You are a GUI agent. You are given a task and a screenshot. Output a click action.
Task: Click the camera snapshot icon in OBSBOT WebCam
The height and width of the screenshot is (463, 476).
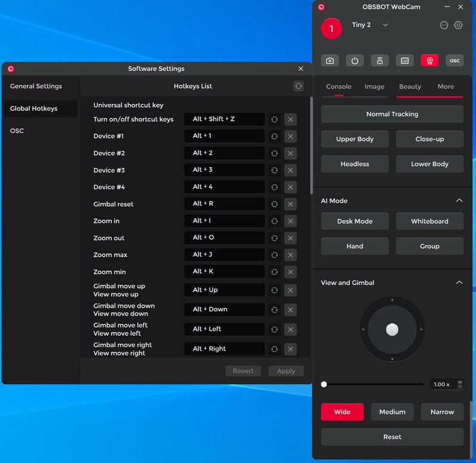330,61
